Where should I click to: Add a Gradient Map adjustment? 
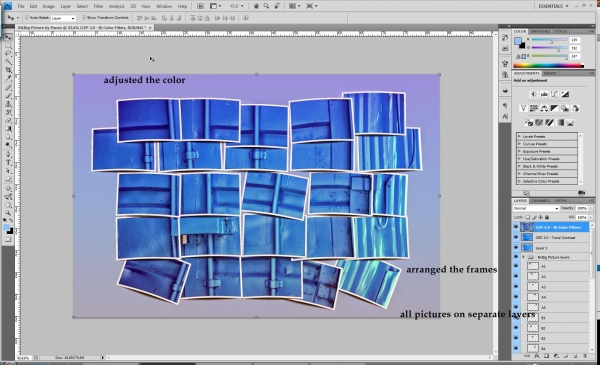pos(559,123)
